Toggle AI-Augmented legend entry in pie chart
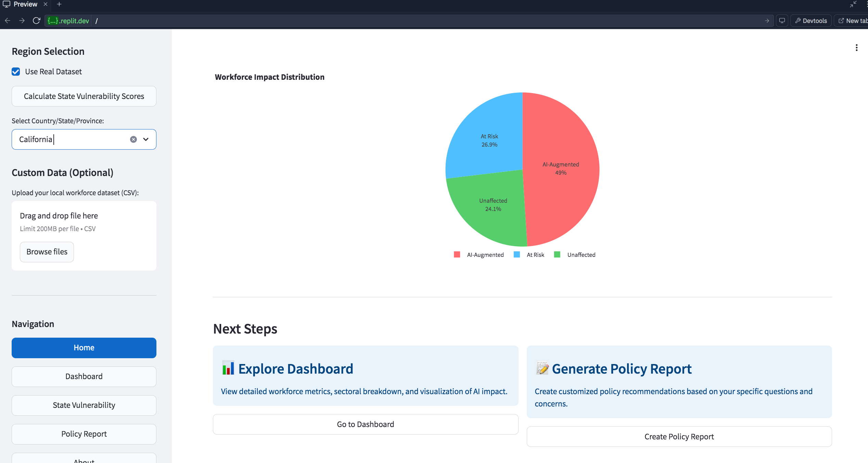The width and height of the screenshot is (868, 463). coord(485,255)
